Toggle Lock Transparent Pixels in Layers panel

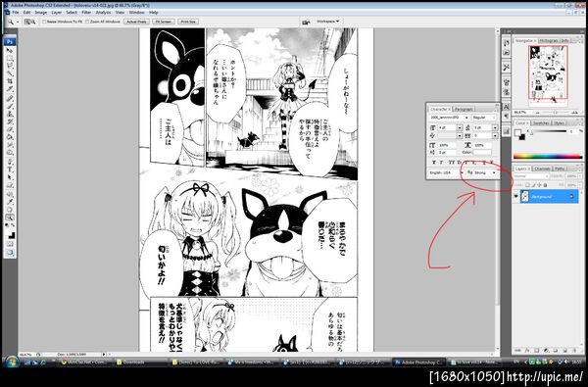527,185
